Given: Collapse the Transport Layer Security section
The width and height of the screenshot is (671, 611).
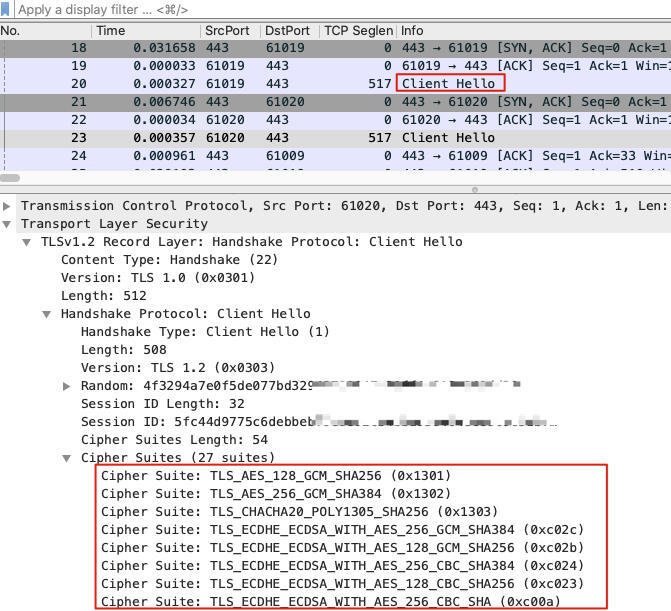Looking at the screenshot, I should (9, 224).
